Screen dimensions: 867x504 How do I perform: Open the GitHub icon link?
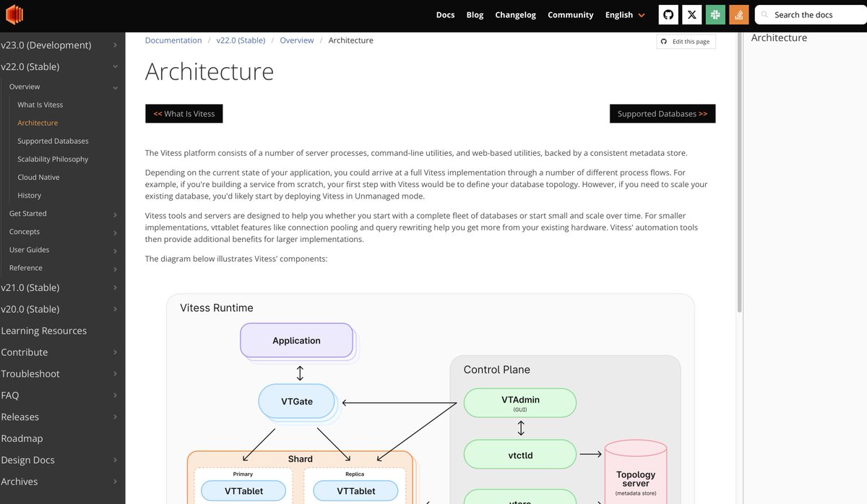(x=668, y=14)
